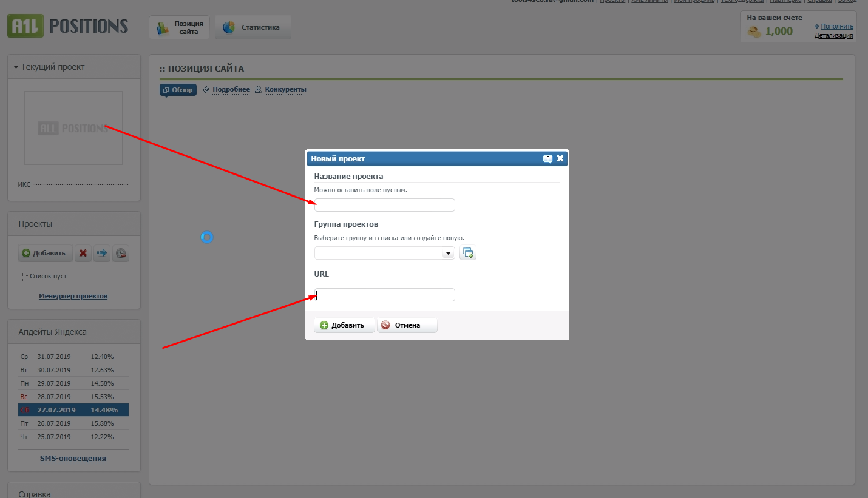Click the Отмена button
The height and width of the screenshot is (498, 868).
[407, 325]
